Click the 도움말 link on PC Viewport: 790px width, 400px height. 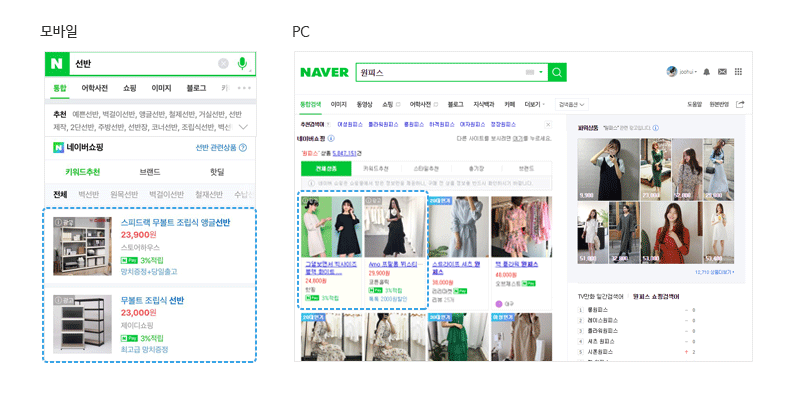[694, 104]
